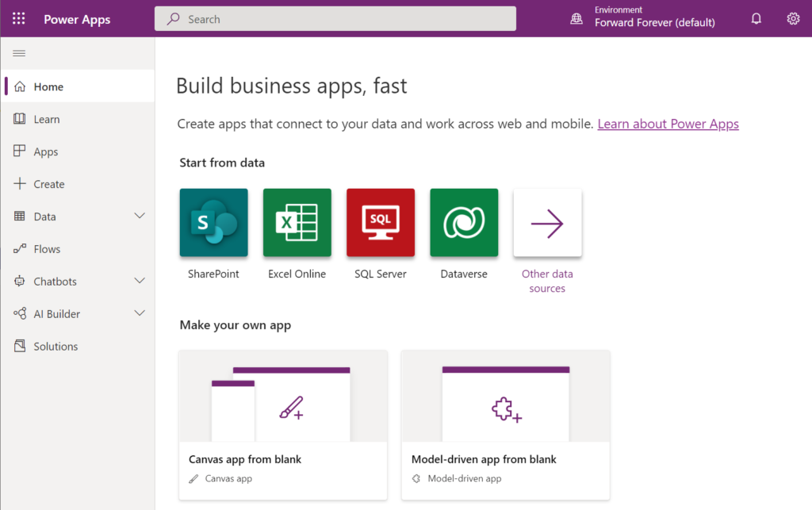This screenshot has height=510, width=812.
Task: Click the search magnifier icon
Action: 173,19
